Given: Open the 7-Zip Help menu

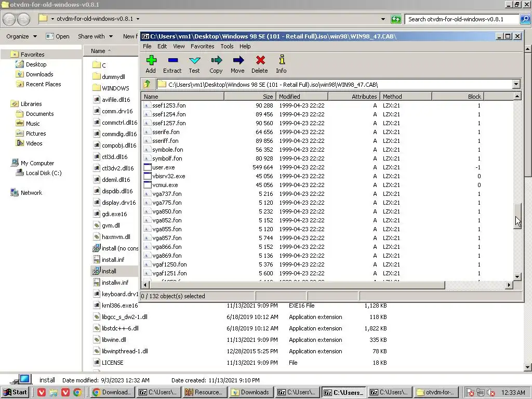Looking at the screenshot, I should click(245, 46).
